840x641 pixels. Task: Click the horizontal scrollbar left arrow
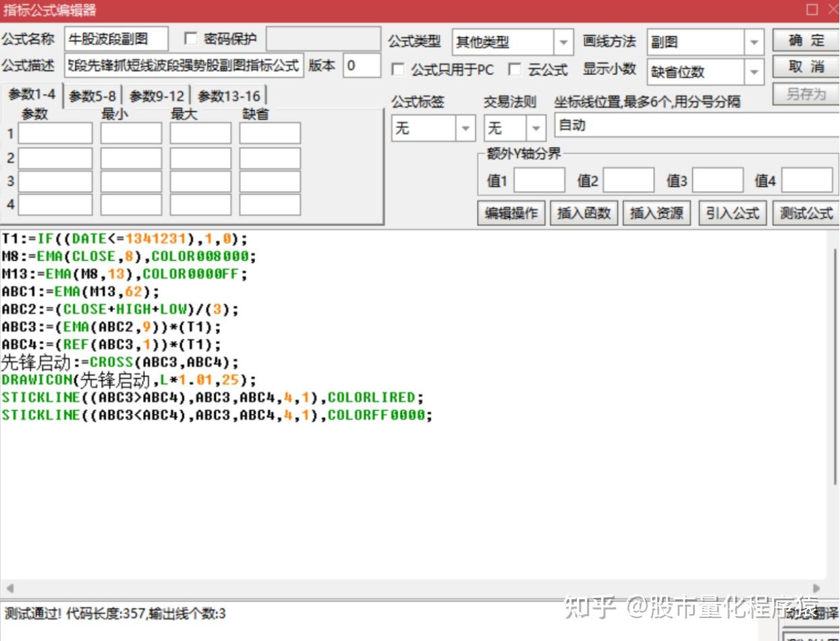tap(9, 588)
